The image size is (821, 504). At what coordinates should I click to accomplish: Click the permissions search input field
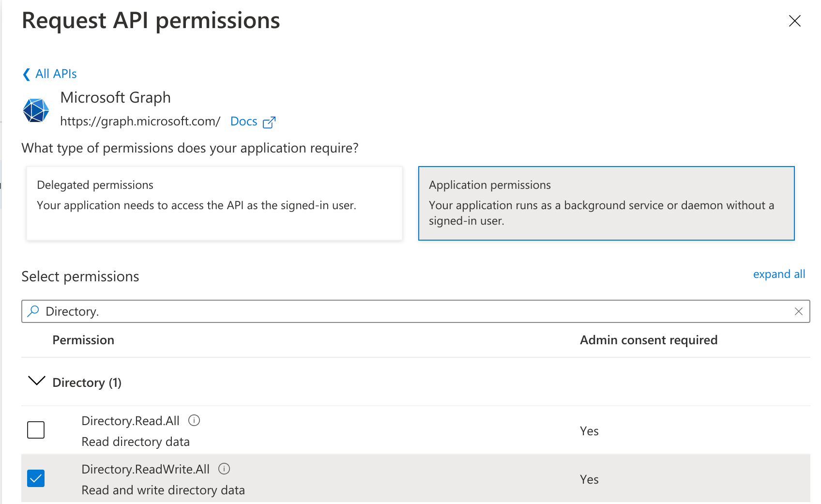[x=416, y=311]
